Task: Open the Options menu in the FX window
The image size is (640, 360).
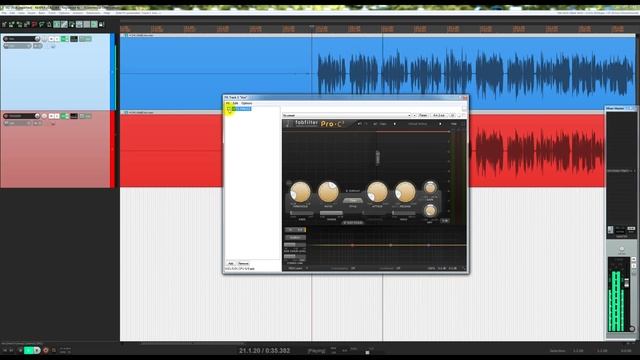Action: 246,103
